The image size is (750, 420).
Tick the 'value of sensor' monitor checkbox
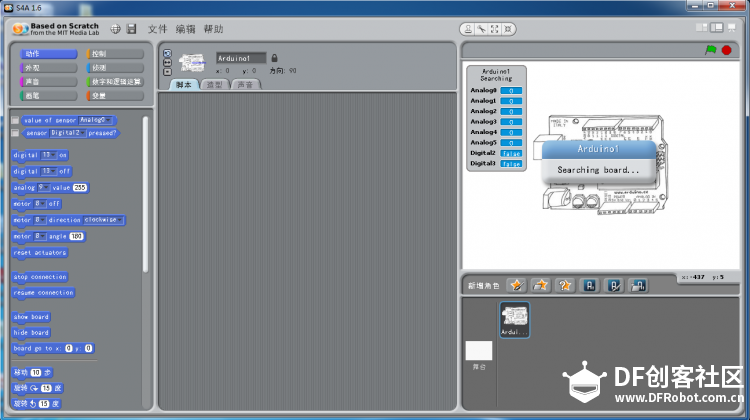[x=15, y=120]
